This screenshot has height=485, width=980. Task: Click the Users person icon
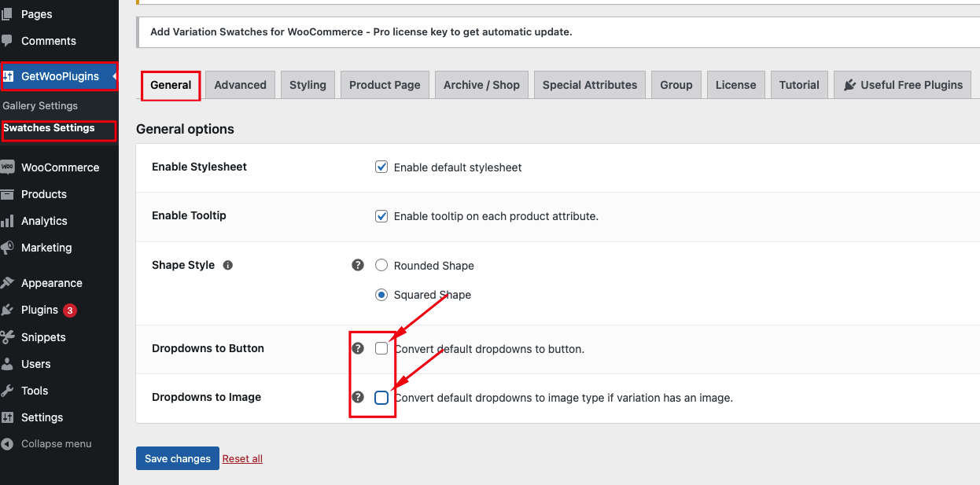(x=7, y=364)
